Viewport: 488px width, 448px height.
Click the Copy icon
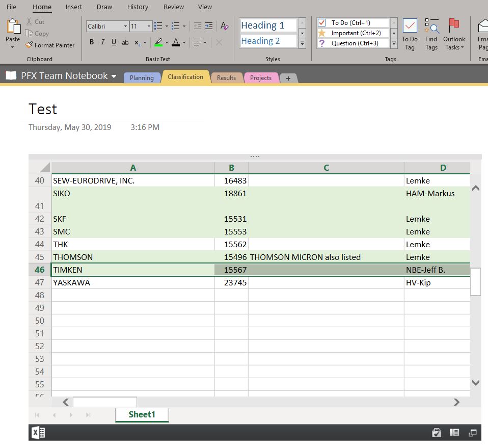click(x=29, y=33)
